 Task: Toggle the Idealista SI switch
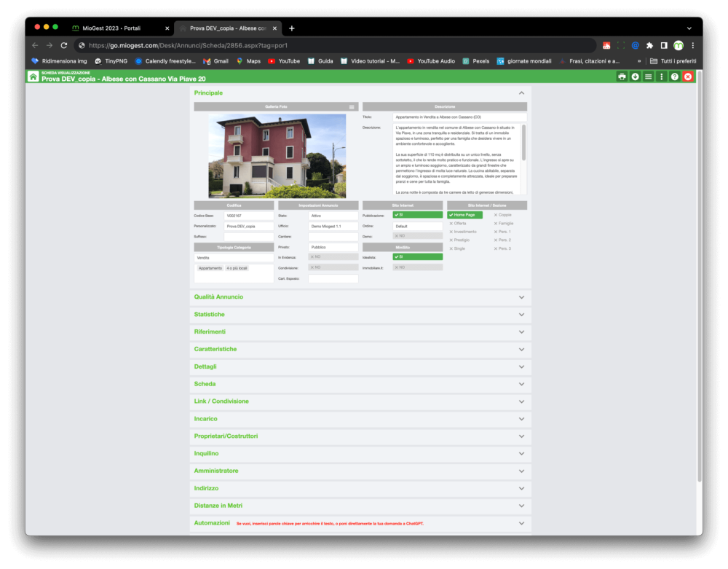(x=417, y=257)
